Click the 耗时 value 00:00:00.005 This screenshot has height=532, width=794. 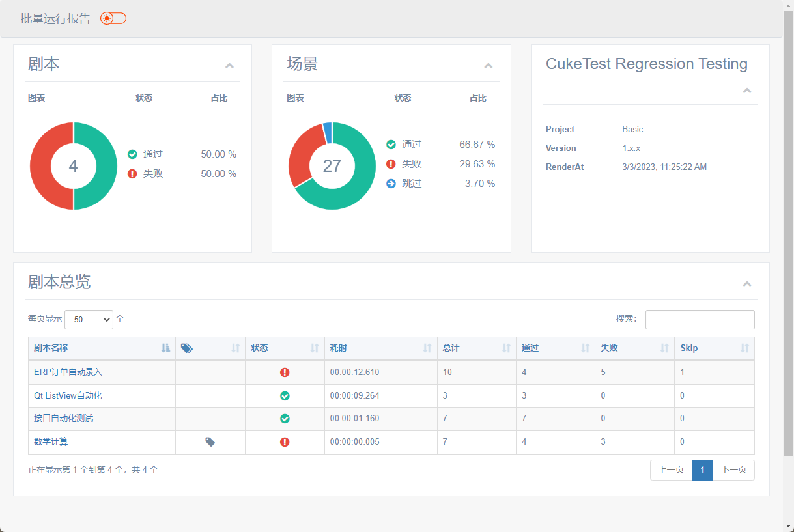point(354,441)
